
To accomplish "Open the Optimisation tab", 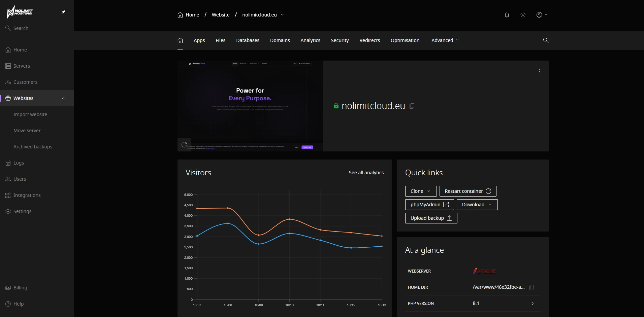I will pyautogui.click(x=405, y=40).
